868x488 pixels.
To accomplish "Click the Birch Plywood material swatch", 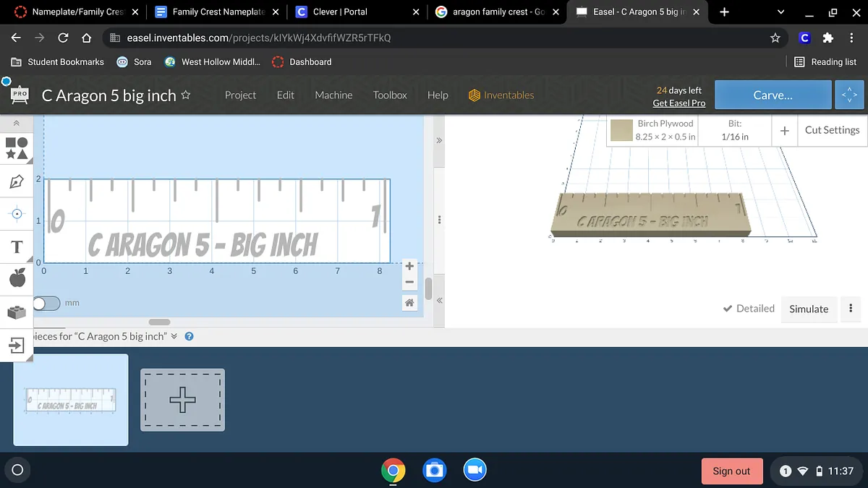I will pos(621,130).
